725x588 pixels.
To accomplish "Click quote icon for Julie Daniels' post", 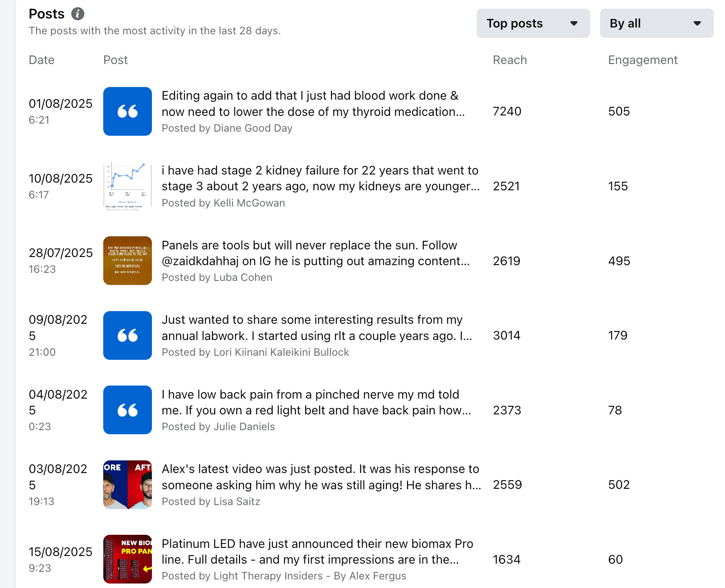I will point(128,410).
